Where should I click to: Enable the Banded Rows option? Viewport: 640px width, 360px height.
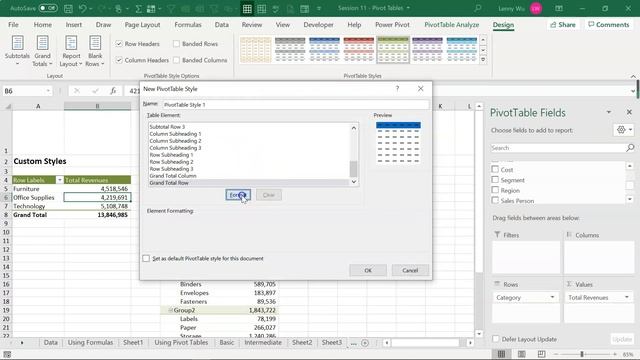click(x=176, y=44)
